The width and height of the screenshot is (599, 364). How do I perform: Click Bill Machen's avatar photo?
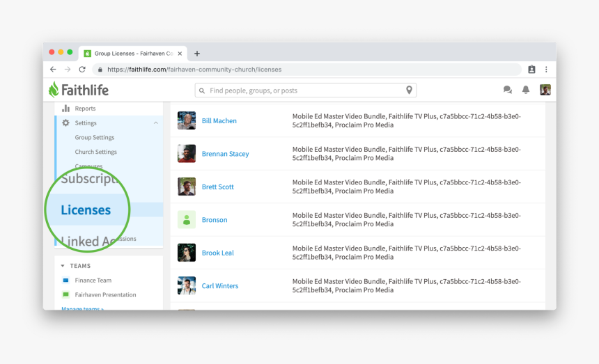(x=187, y=120)
